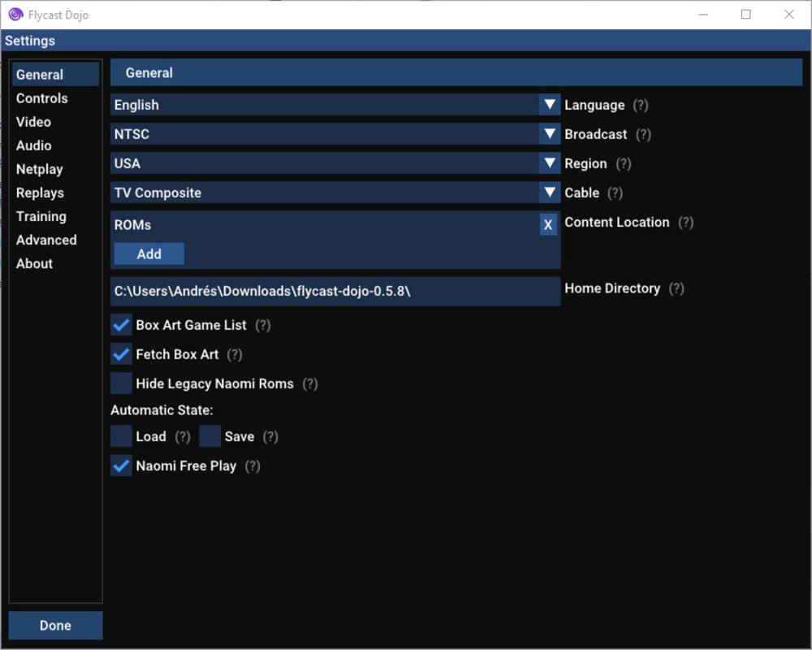Click the Content Location label
The image size is (812, 650).
click(617, 223)
